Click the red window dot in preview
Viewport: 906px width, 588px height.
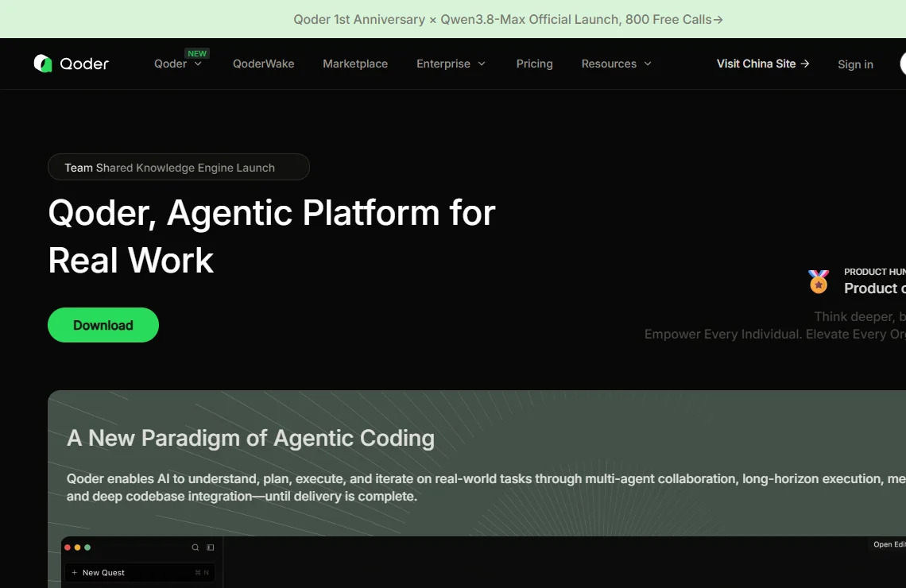pos(68,547)
